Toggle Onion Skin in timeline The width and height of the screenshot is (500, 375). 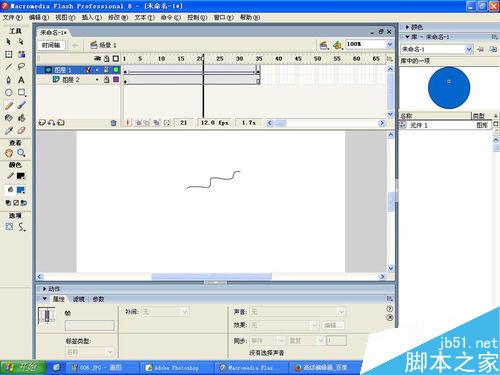[138, 123]
